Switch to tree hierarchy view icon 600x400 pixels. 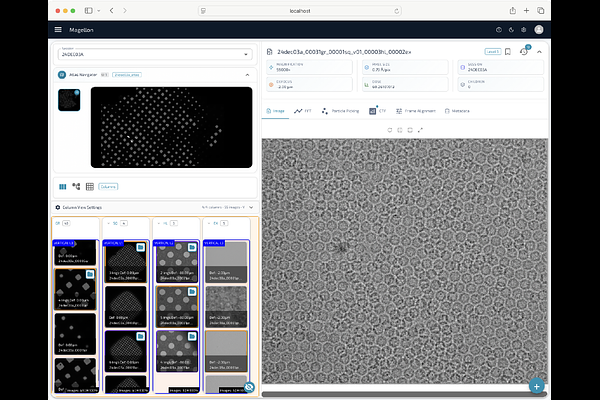pos(76,186)
